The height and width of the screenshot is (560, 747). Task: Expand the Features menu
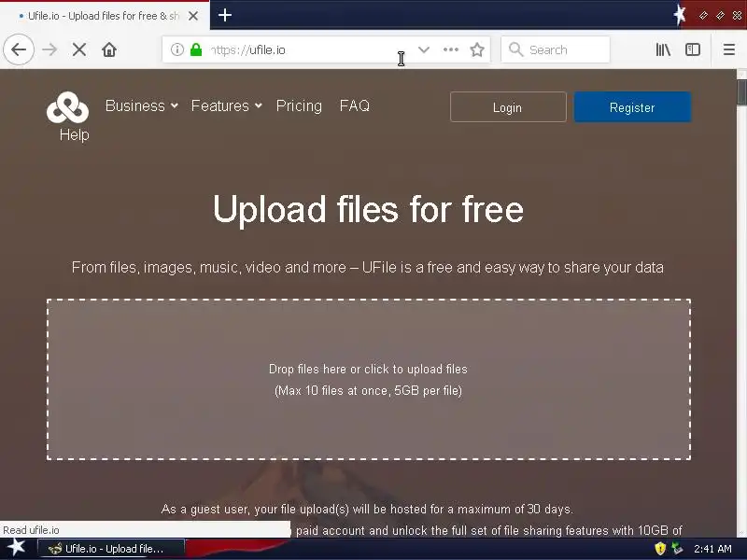(226, 105)
